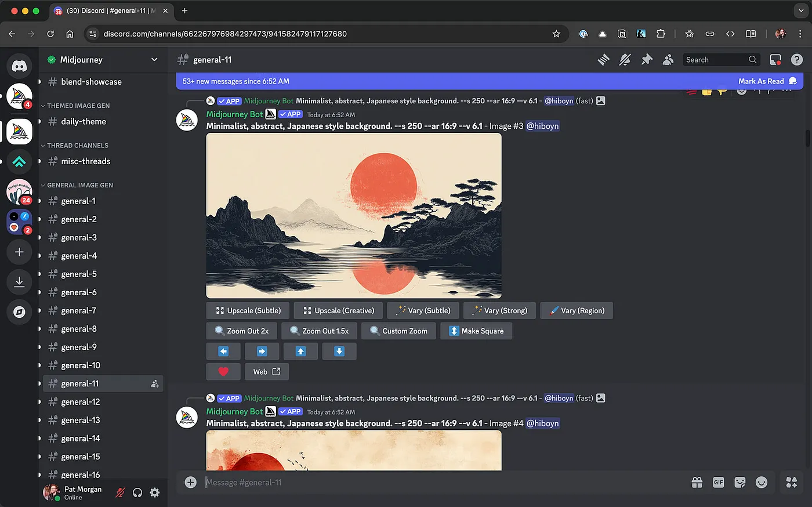Open the GIF picker button

coord(719,483)
